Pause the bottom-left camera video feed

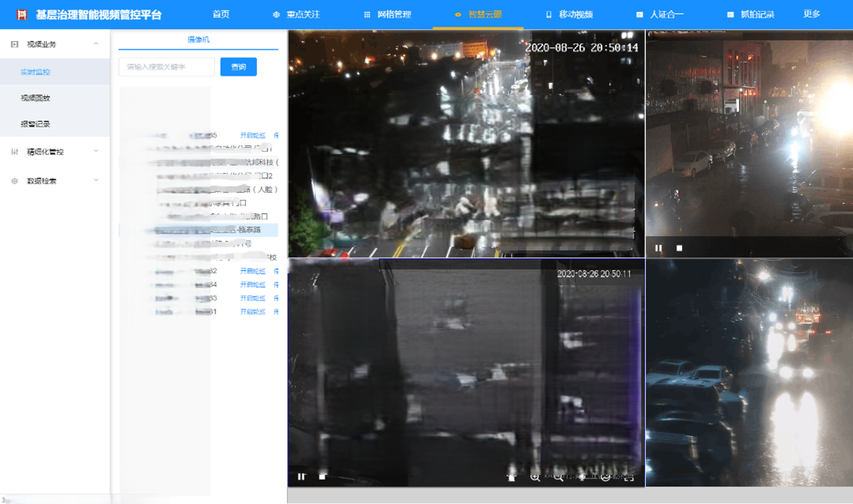[302, 477]
